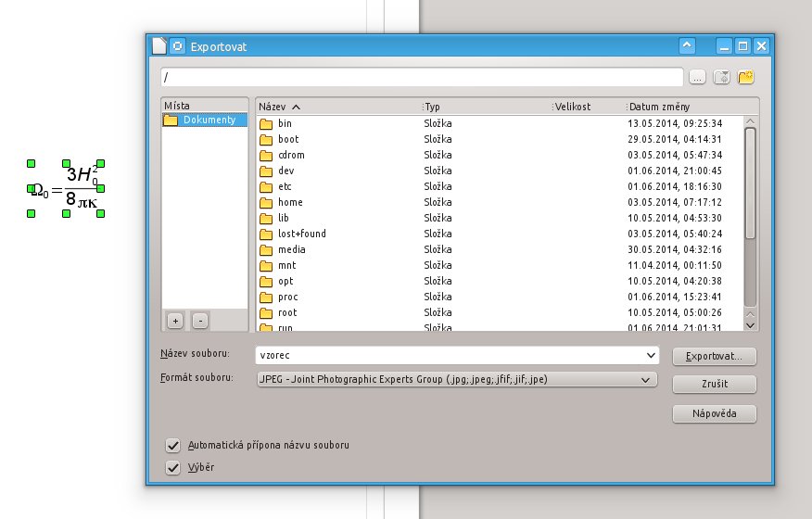Open the Název souboru dropdown arrow

[x=651, y=355]
